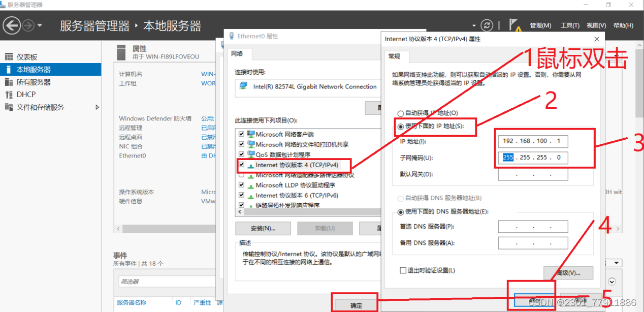
Task: Uncheck QoS 数据包计划程序 item
Action: [241, 154]
